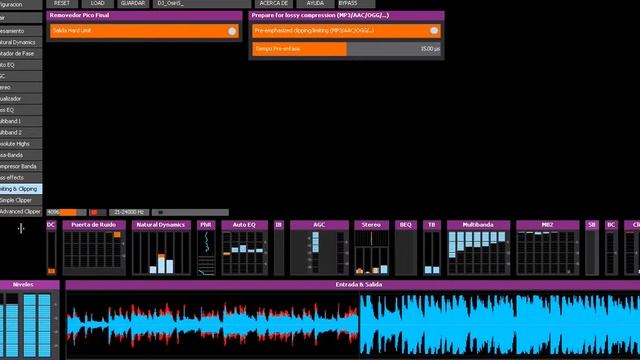Open the Multibanda meter panel

(478, 248)
